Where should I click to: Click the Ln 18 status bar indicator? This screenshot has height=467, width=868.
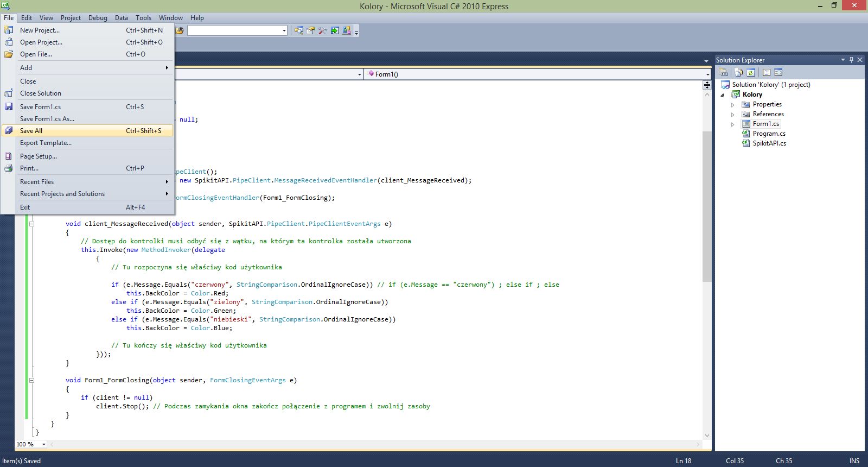pyautogui.click(x=684, y=461)
